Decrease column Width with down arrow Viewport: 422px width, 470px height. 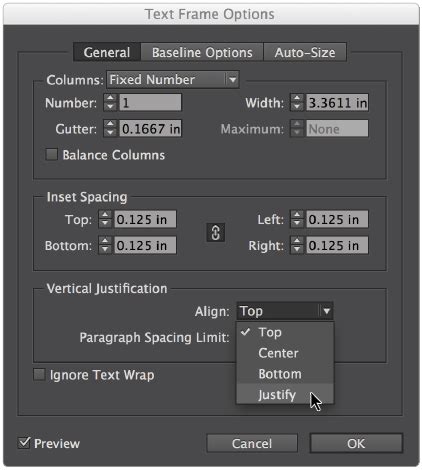coord(296,106)
